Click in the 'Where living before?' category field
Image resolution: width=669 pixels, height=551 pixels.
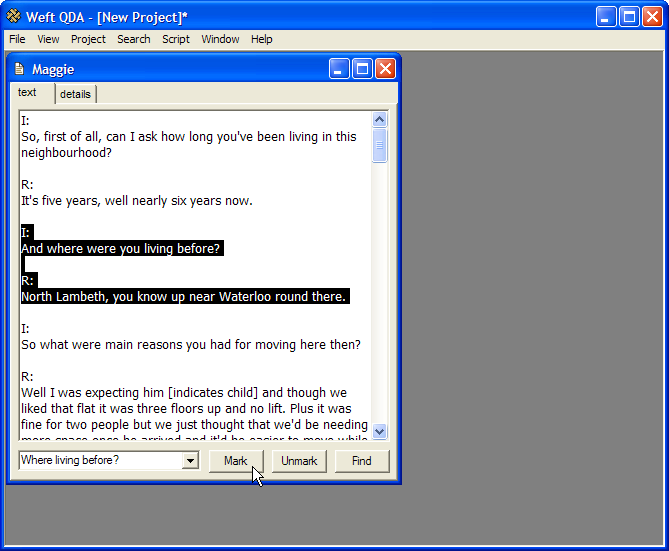pos(100,461)
